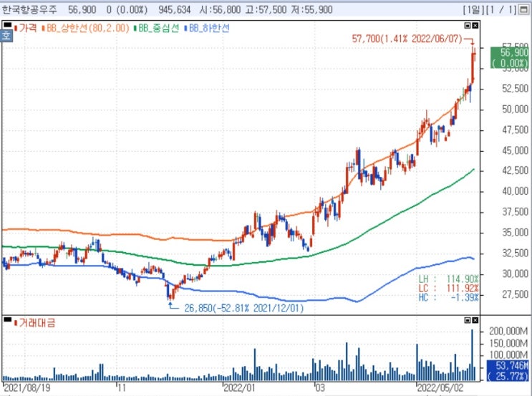Click the 57,700(1.41% 2022/06/07) high annotation
Image resolution: width=532 pixels, height=396 pixels.
click(407, 39)
